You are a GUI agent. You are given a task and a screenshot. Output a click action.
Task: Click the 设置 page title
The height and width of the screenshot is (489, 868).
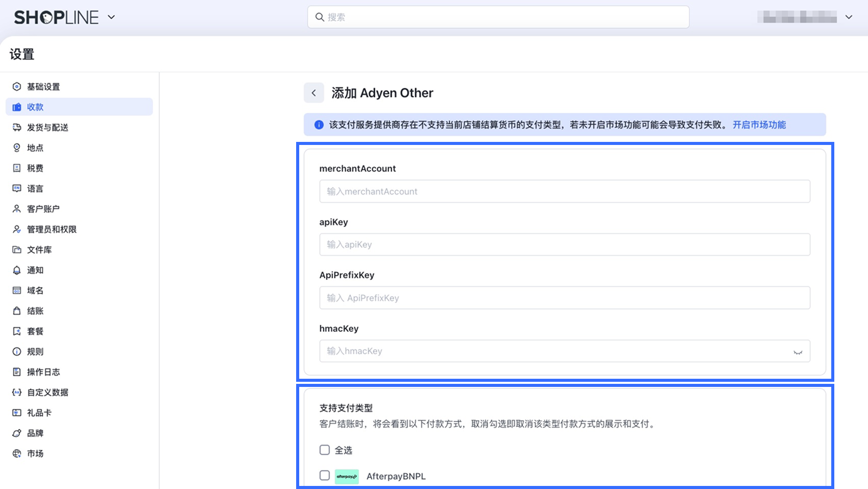[22, 54]
